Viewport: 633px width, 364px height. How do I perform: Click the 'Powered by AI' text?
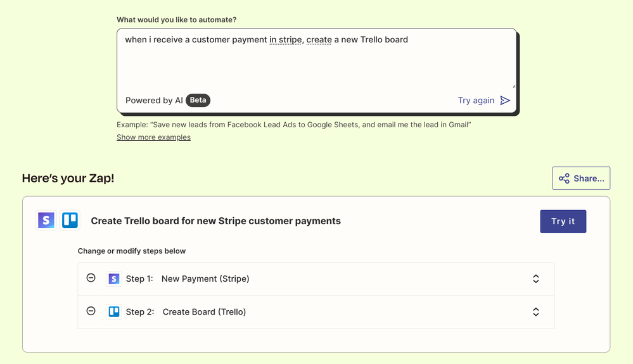coord(154,101)
